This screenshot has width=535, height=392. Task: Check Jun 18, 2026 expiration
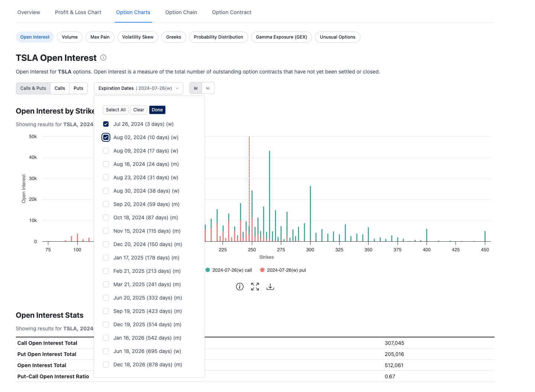click(x=106, y=351)
